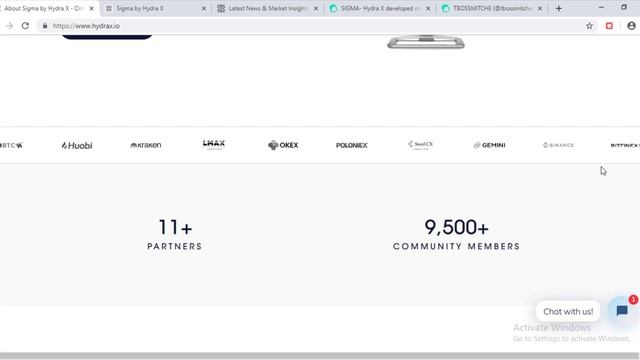Close the SIGMA - Hydra X developed tab
640x360 pixels.
pyautogui.click(x=428, y=8)
